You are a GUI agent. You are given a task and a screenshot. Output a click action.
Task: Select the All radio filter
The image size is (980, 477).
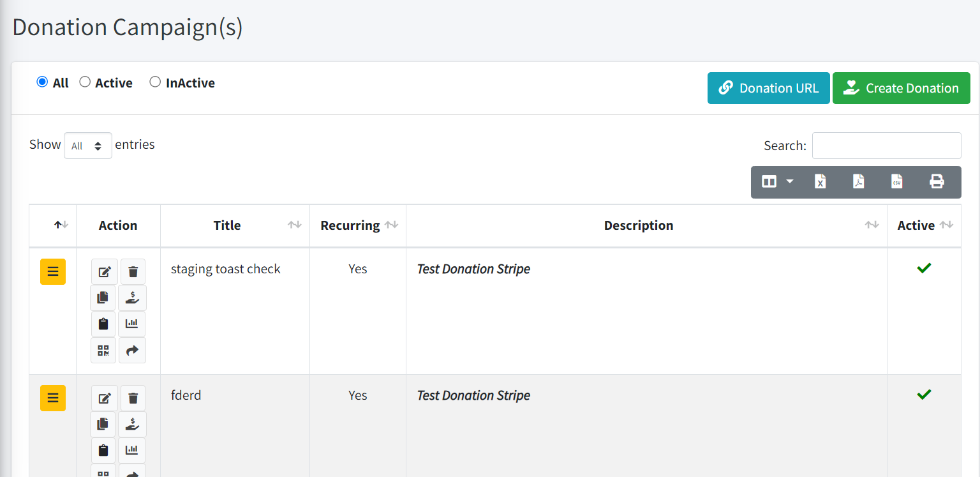pyautogui.click(x=42, y=82)
